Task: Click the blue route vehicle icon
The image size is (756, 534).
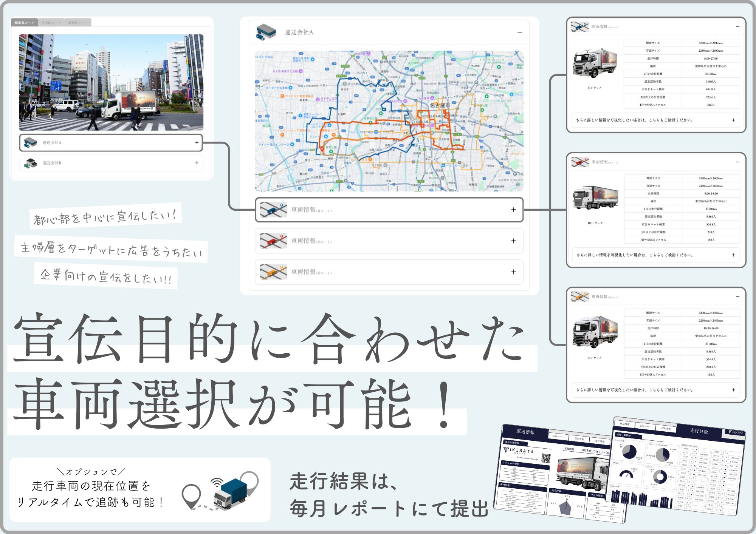Action: point(273,210)
